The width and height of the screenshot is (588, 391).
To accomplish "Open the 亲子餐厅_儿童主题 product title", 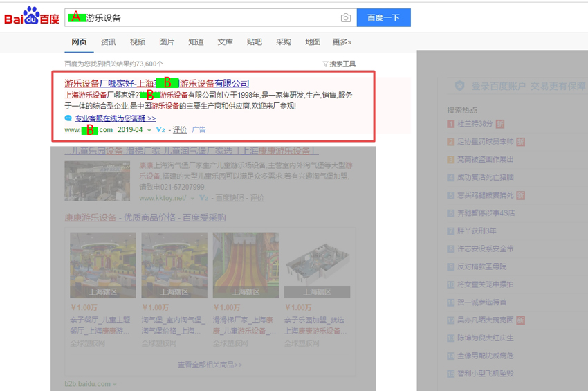I will [x=100, y=325].
